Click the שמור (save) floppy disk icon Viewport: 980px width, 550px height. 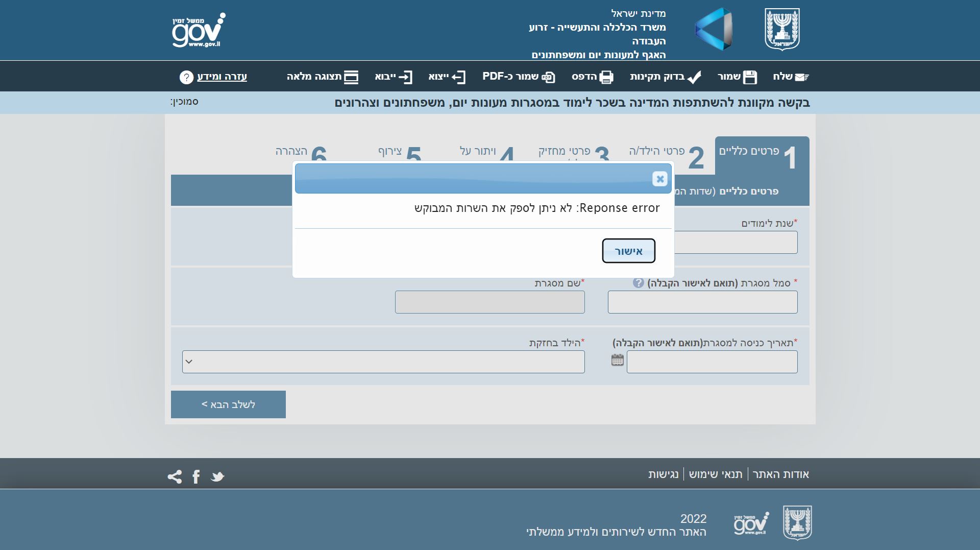(x=750, y=77)
